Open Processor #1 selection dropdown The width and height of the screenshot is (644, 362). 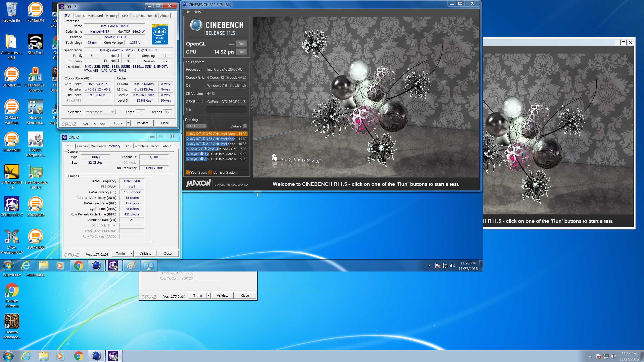(100, 112)
